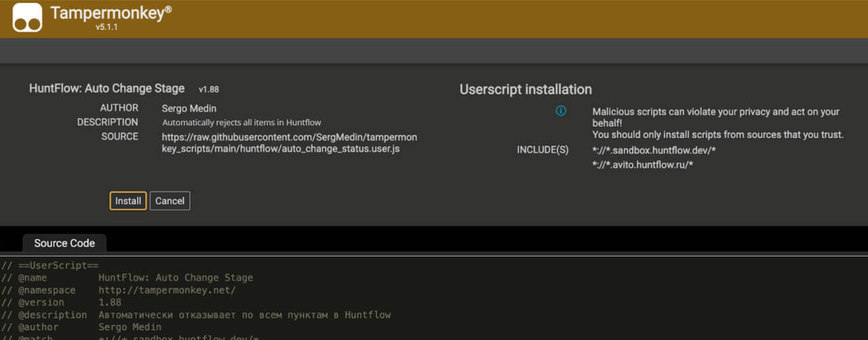Image resolution: width=868 pixels, height=340 pixels.
Task: Click the include pattern *://*.sandbox.huntflow.dev/*
Action: point(654,150)
